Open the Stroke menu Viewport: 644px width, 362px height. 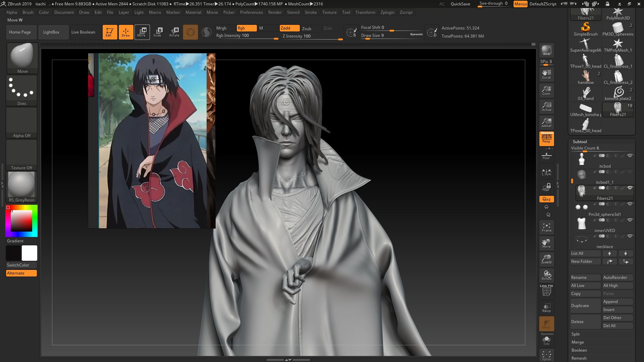point(311,12)
